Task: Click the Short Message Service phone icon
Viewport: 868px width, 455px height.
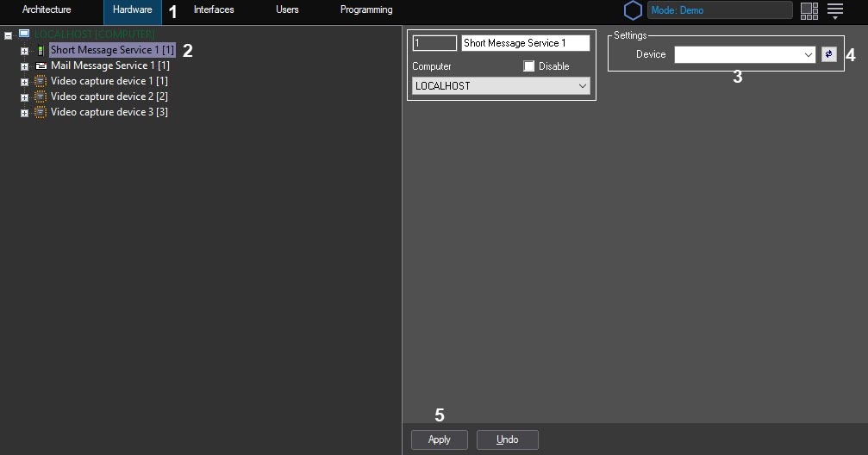Action: [x=41, y=50]
